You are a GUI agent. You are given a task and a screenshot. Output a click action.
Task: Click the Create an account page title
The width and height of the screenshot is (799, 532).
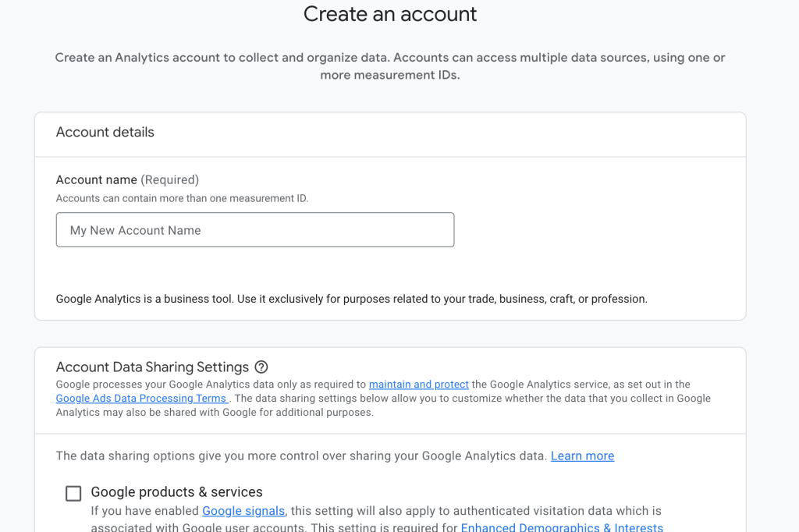[x=390, y=14]
